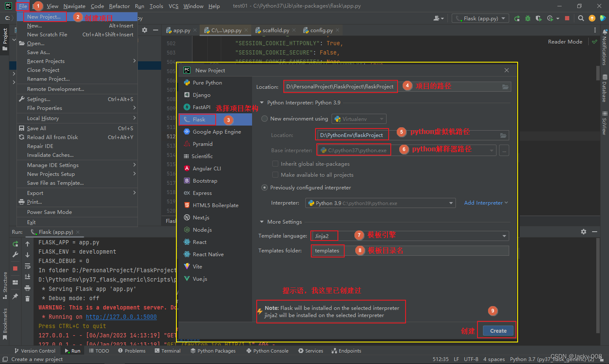Select New environment using radio button
This screenshot has width=609, height=364.
coord(265,119)
